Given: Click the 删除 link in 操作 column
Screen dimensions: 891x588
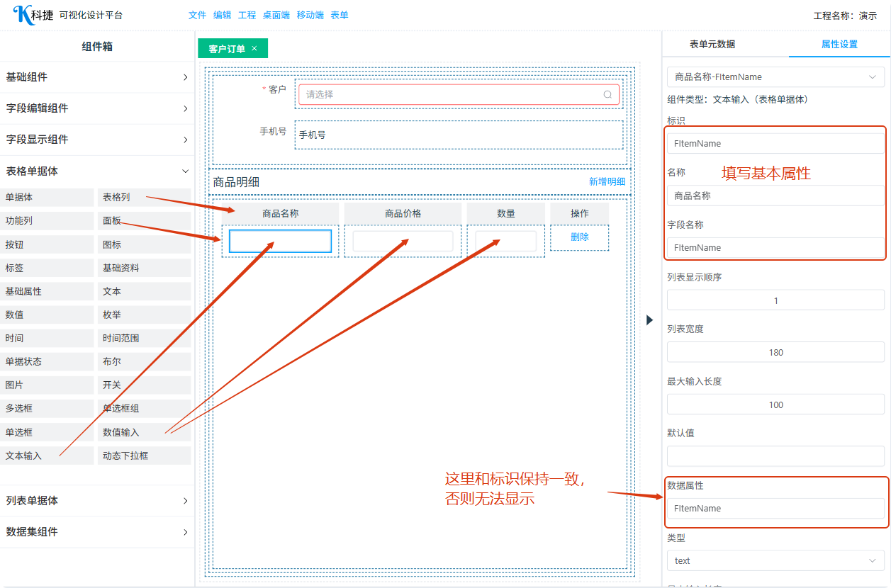Looking at the screenshot, I should (x=579, y=237).
